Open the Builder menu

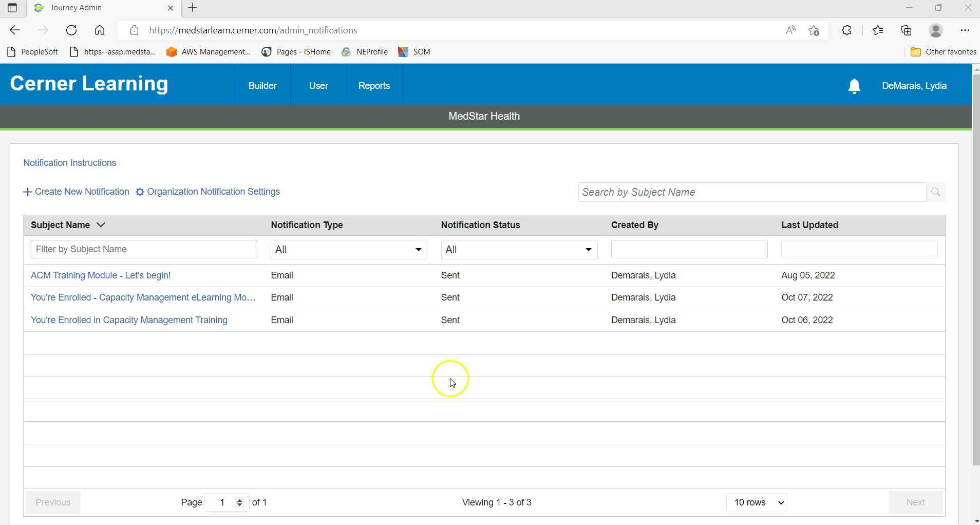coord(262,86)
